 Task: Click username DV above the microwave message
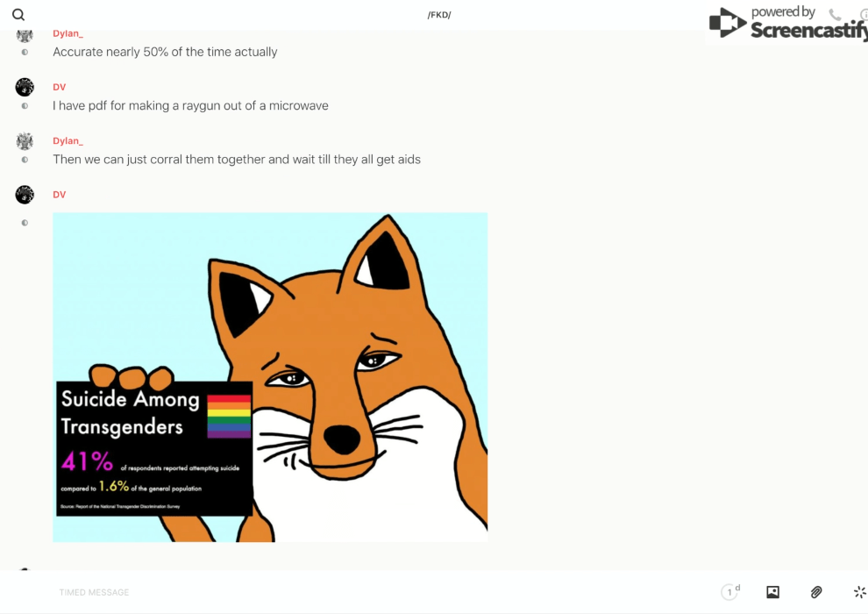click(59, 87)
